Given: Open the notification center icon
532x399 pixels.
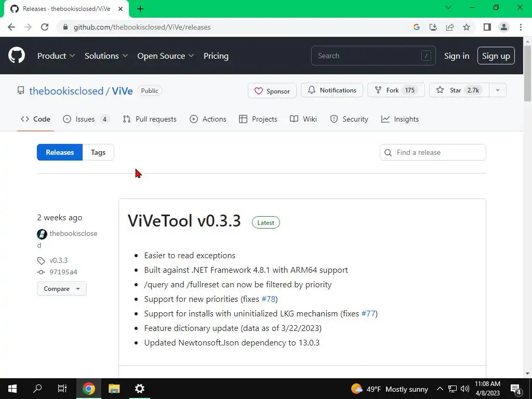Looking at the screenshot, I should tap(515, 389).
